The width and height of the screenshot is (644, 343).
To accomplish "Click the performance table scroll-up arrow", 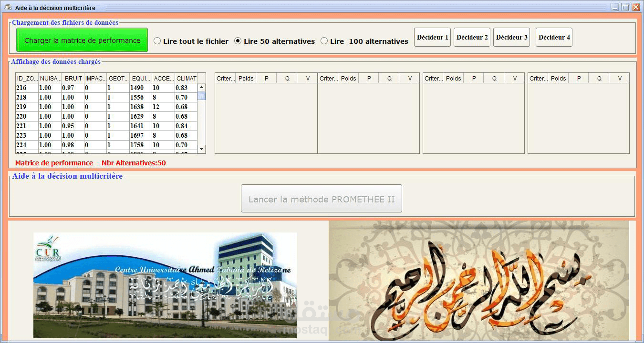I will [202, 88].
